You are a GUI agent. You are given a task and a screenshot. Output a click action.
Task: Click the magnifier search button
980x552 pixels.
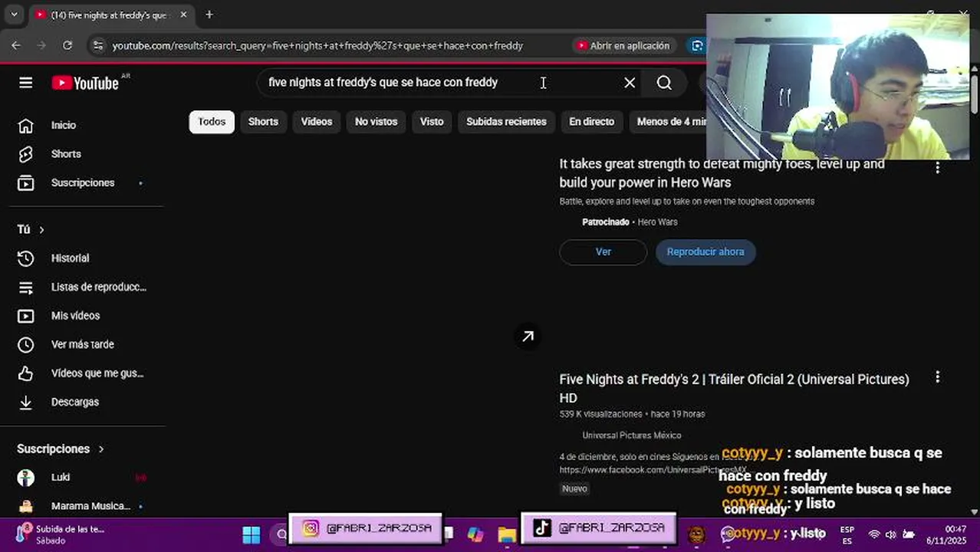point(664,83)
